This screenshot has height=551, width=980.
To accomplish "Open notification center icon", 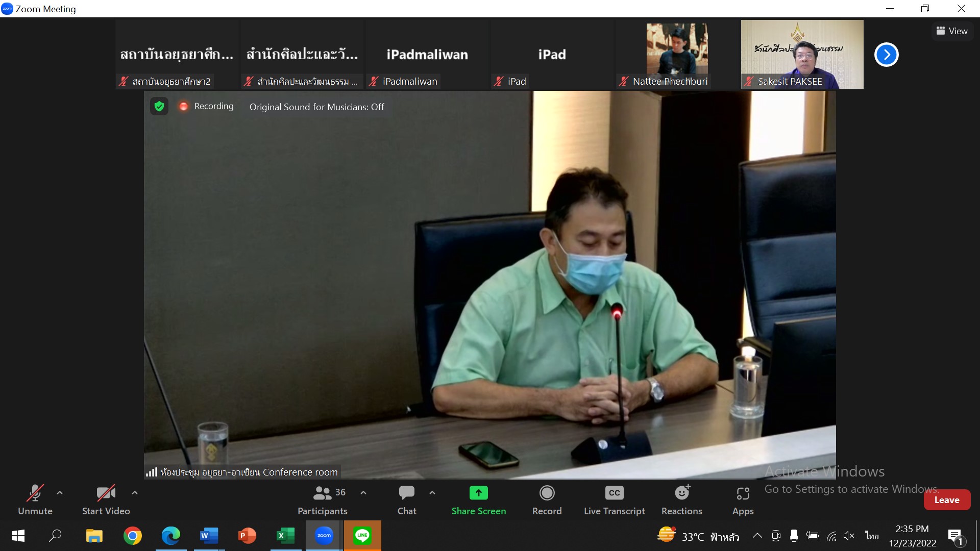I will point(955,536).
